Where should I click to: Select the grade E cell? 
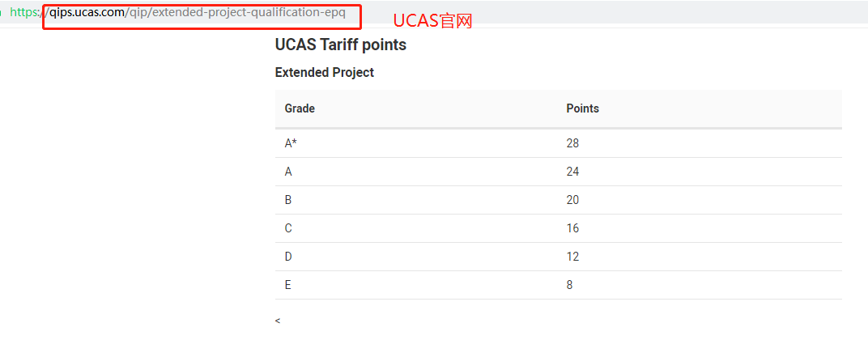(x=287, y=285)
